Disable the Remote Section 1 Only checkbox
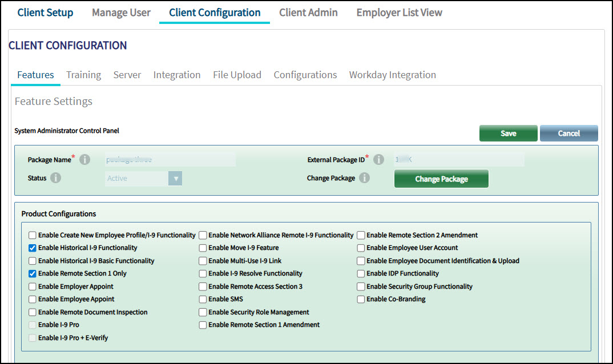613x364 pixels. pyautogui.click(x=33, y=274)
